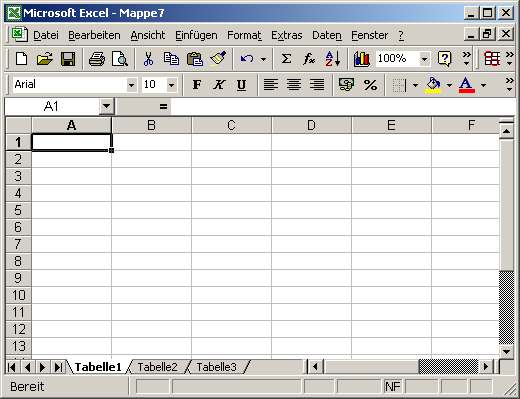Switch to Tabelle3 sheet tab

click(216, 367)
